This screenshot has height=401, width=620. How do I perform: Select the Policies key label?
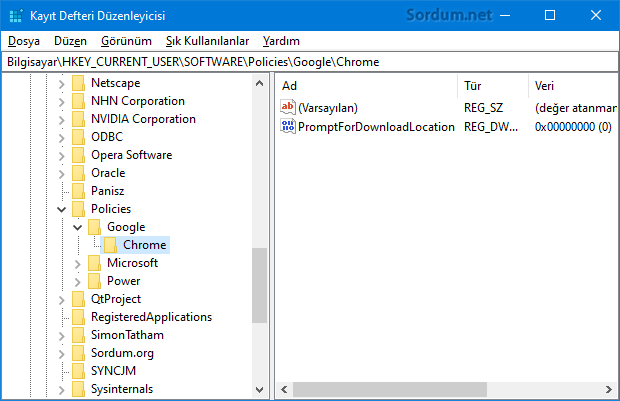point(111,209)
